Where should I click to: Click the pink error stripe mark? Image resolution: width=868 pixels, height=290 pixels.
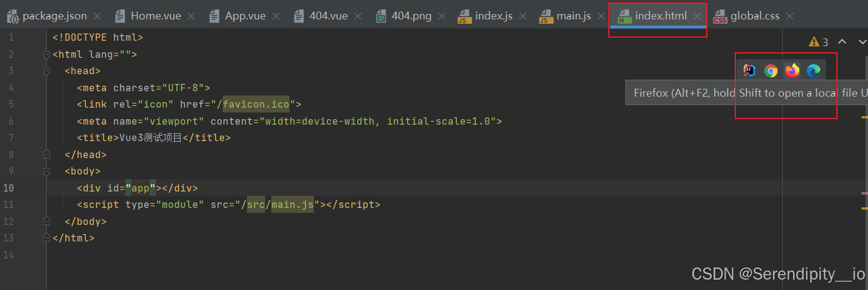tap(864, 193)
